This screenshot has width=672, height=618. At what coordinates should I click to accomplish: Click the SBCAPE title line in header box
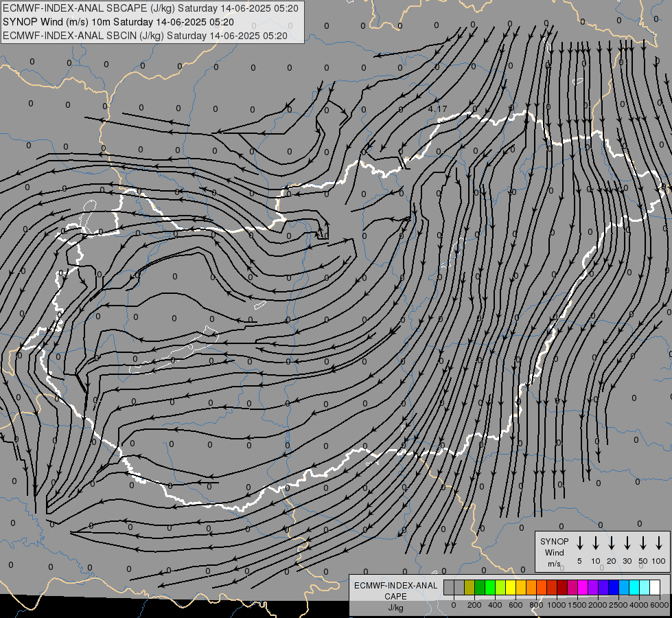point(150,8)
